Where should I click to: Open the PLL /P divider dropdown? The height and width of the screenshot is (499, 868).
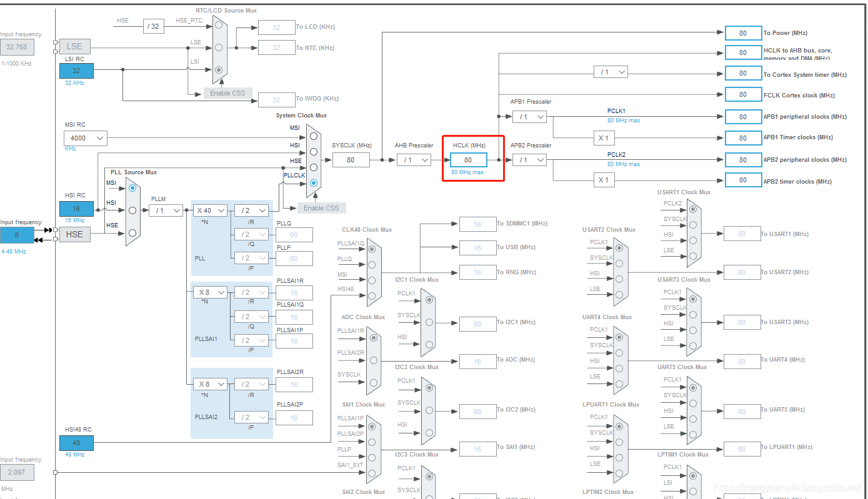251,258
